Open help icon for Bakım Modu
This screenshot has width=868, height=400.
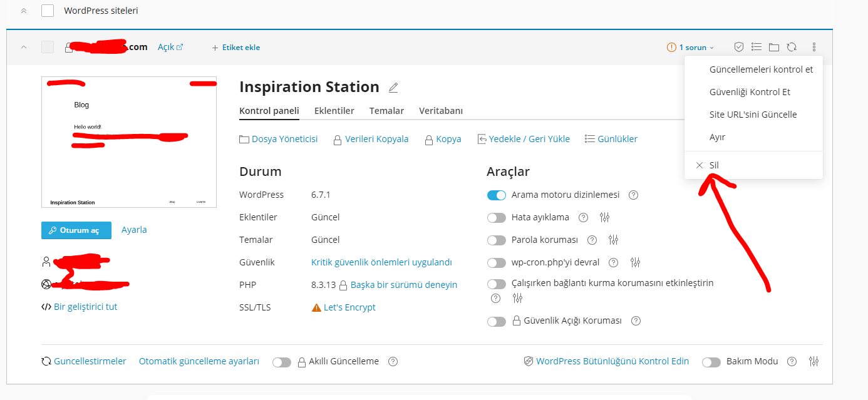click(792, 361)
